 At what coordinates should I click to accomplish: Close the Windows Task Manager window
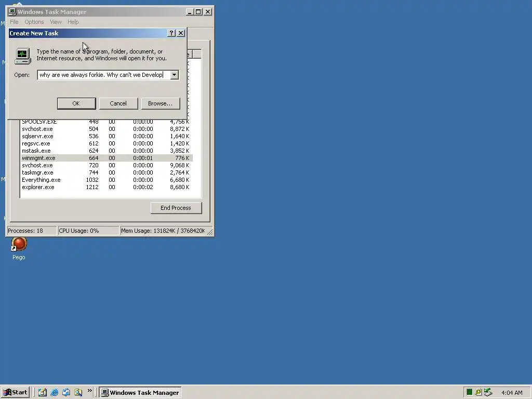(208, 12)
